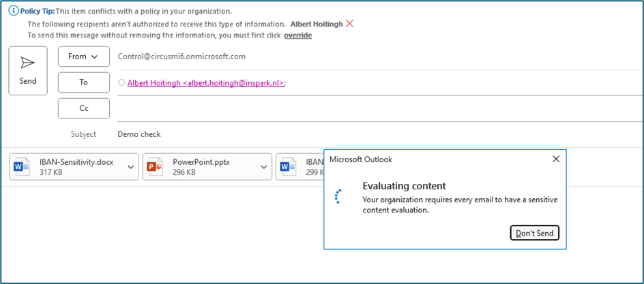Close the Microsoft Outlook dialog
The height and width of the screenshot is (284, 644).
556,159
